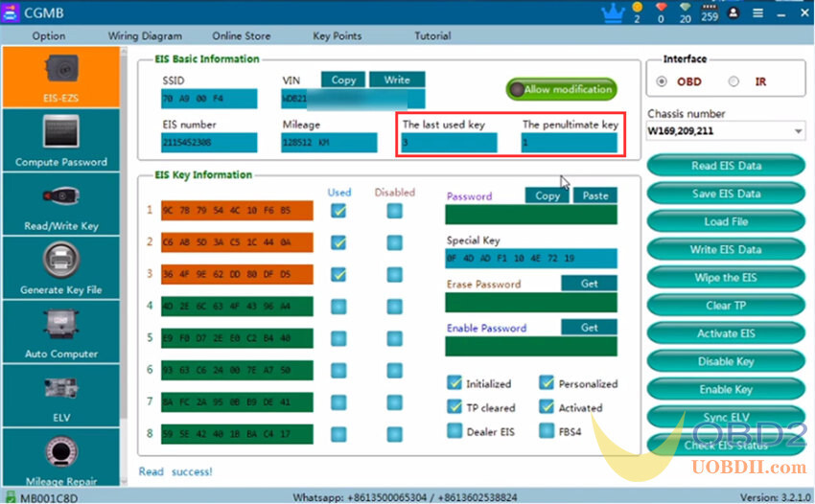Open the Mileage Repair module
The height and width of the screenshot is (504, 815).
click(x=61, y=457)
